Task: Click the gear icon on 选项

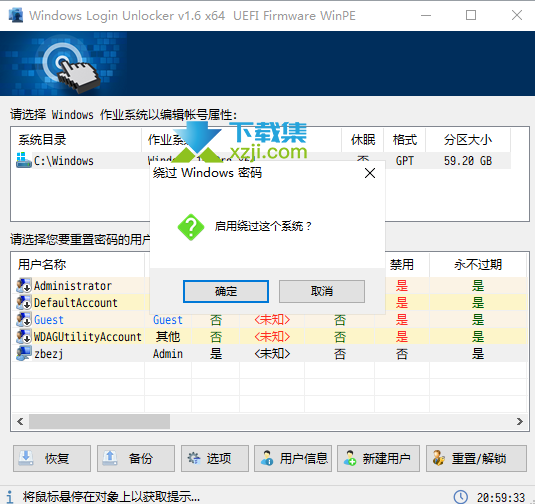Action: click(x=194, y=458)
